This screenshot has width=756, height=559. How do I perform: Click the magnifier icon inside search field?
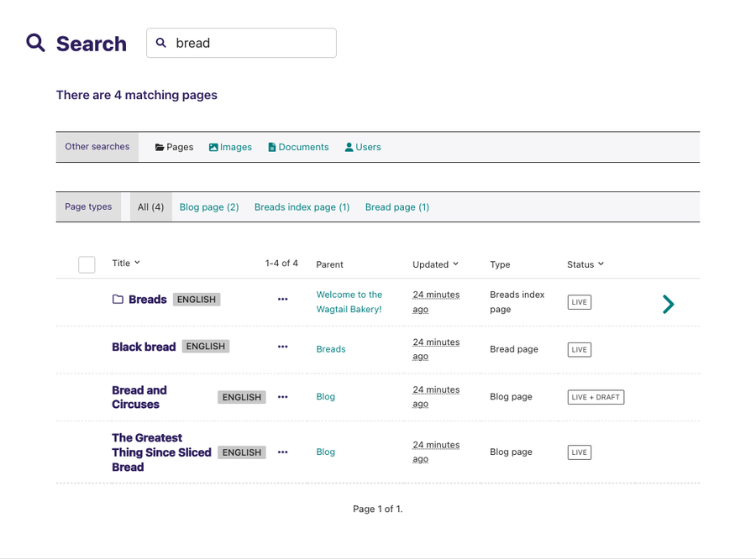[161, 43]
